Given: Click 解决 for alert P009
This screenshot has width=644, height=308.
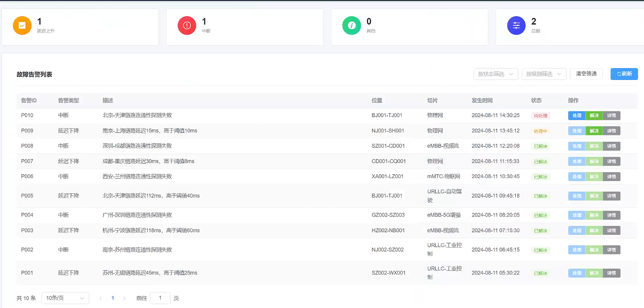Looking at the screenshot, I should [x=594, y=131].
